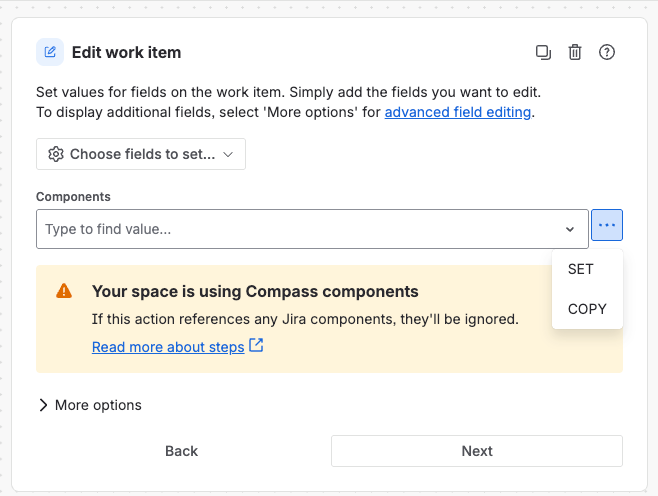The image size is (658, 496).
Task: Open the advanced field editing link
Action: click(x=458, y=112)
